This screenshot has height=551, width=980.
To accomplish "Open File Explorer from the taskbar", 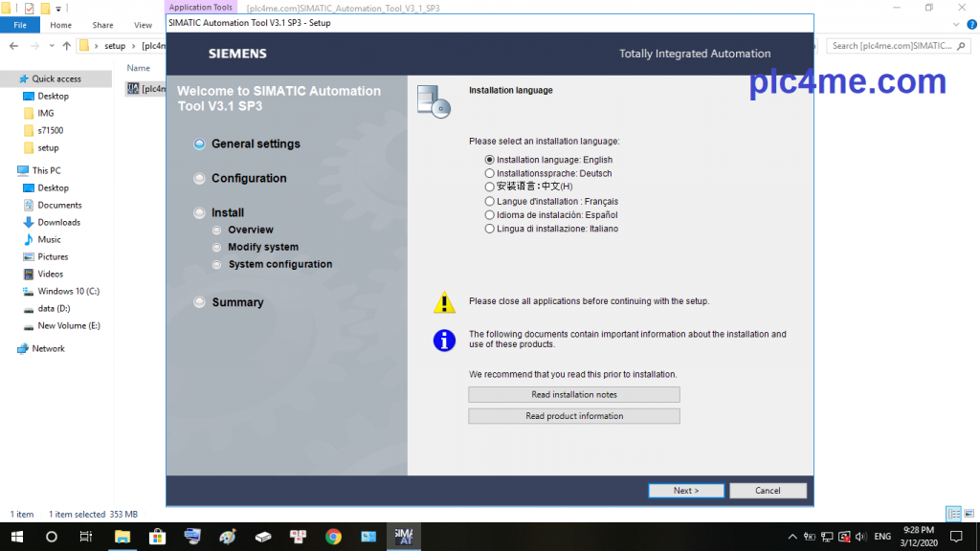I will (x=122, y=537).
